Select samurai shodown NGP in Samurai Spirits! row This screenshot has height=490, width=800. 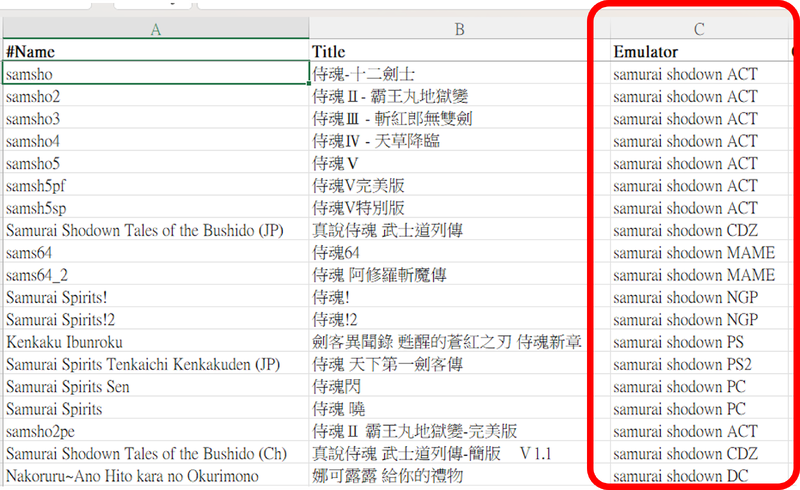(x=699, y=297)
